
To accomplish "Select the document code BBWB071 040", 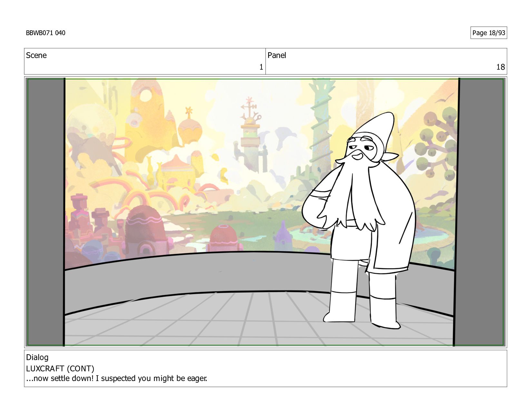I will [x=45, y=33].
